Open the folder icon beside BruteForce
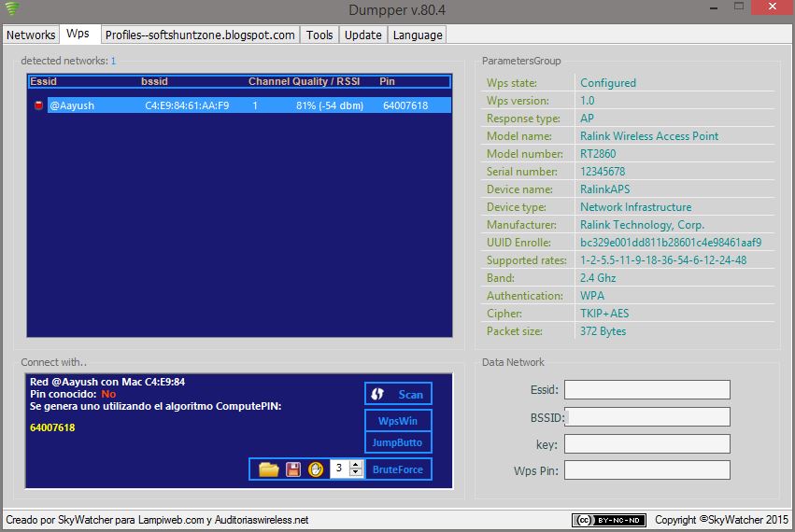The image size is (795, 532). (x=268, y=469)
